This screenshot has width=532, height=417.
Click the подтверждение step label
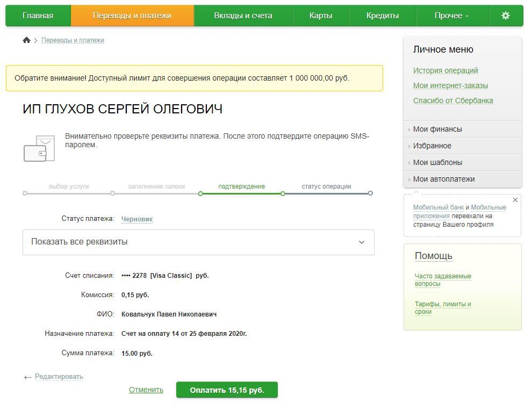click(x=242, y=186)
